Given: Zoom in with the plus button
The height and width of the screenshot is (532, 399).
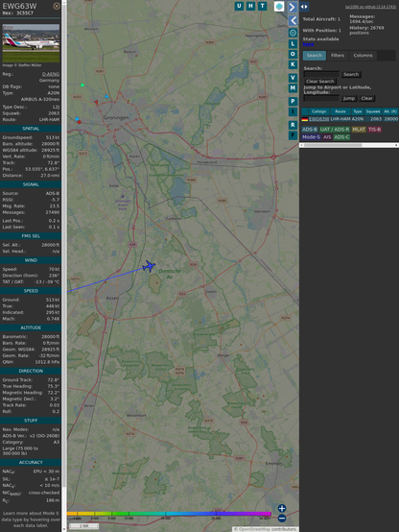Looking at the screenshot, I should [282, 508].
